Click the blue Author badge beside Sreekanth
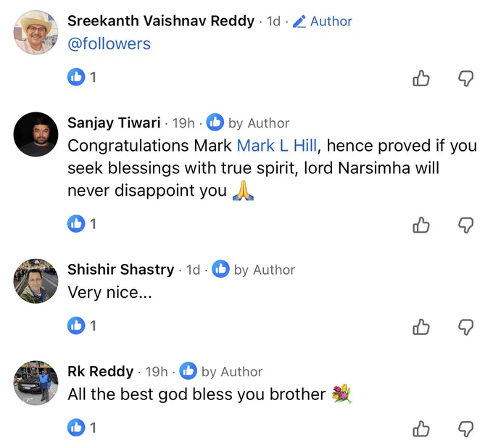Screen dimensions: 493x448 pos(323,21)
